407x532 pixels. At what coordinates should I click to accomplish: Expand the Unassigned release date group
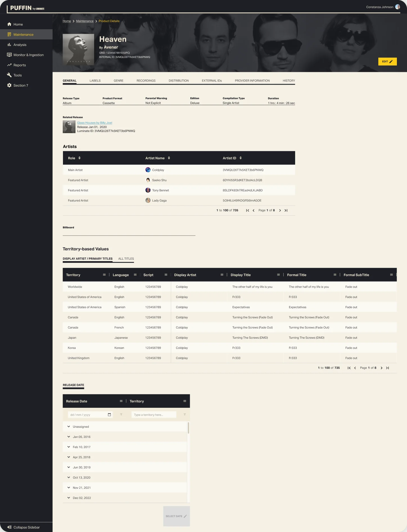(x=69, y=427)
